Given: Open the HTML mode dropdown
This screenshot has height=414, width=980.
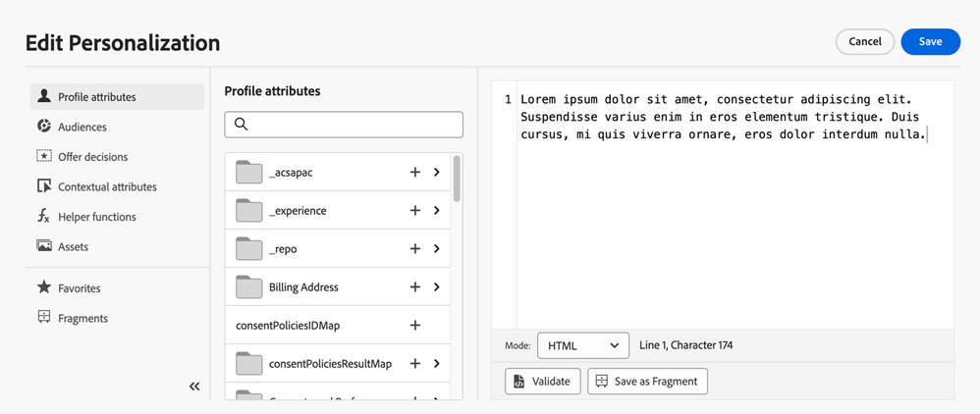Looking at the screenshot, I should point(583,345).
